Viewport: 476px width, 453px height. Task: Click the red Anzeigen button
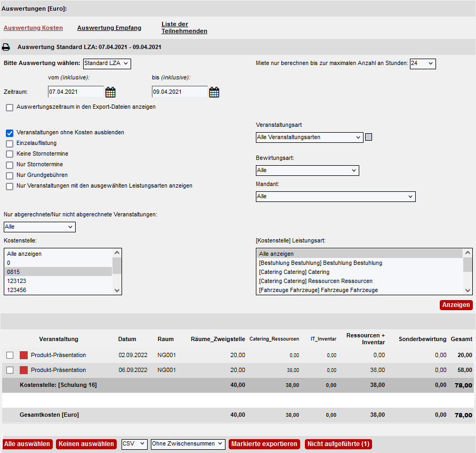[x=456, y=305]
